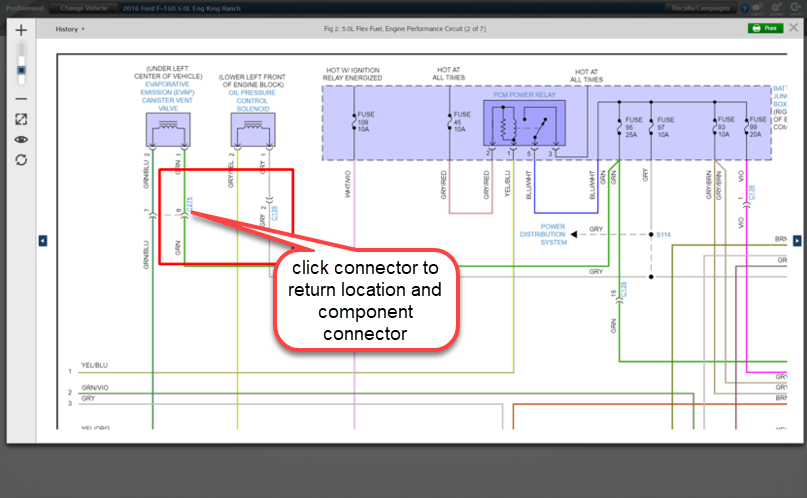Image resolution: width=807 pixels, height=498 pixels.
Task: Click the fit-to-screen expand icon
Action: point(21,119)
